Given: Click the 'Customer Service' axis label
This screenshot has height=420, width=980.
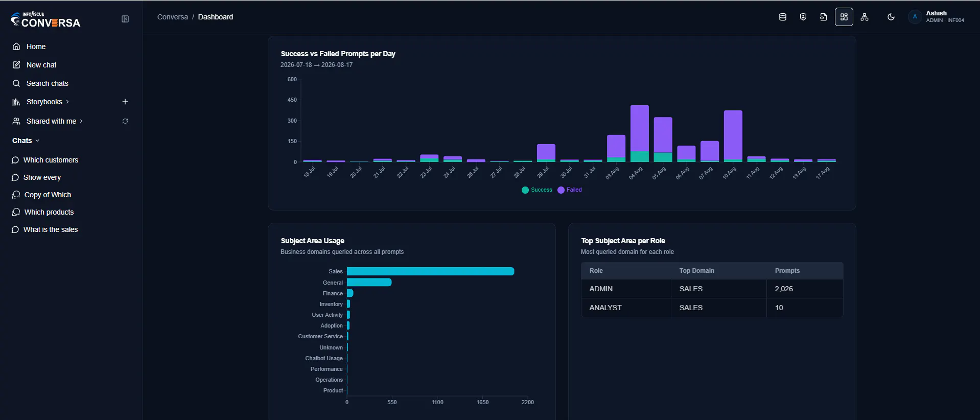Looking at the screenshot, I should point(320,336).
